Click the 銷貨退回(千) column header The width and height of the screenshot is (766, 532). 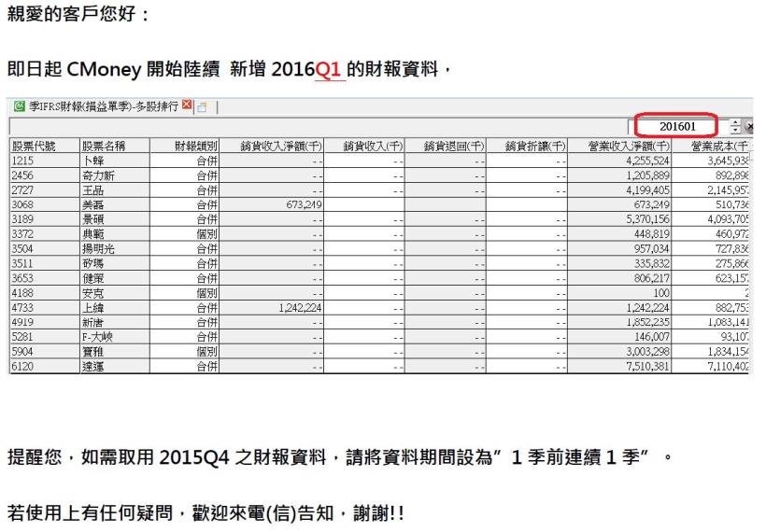[446, 146]
